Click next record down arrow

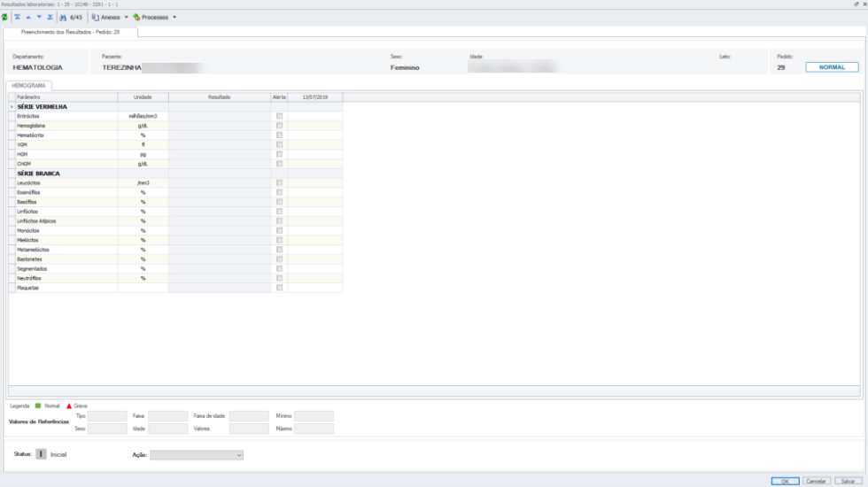point(39,17)
